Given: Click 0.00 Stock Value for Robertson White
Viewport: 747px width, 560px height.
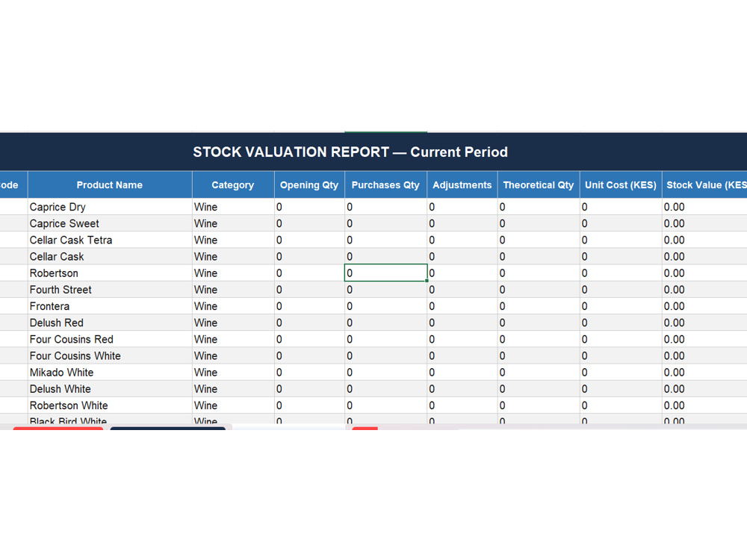Looking at the screenshot, I should pyautogui.click(x=704, y=405).
